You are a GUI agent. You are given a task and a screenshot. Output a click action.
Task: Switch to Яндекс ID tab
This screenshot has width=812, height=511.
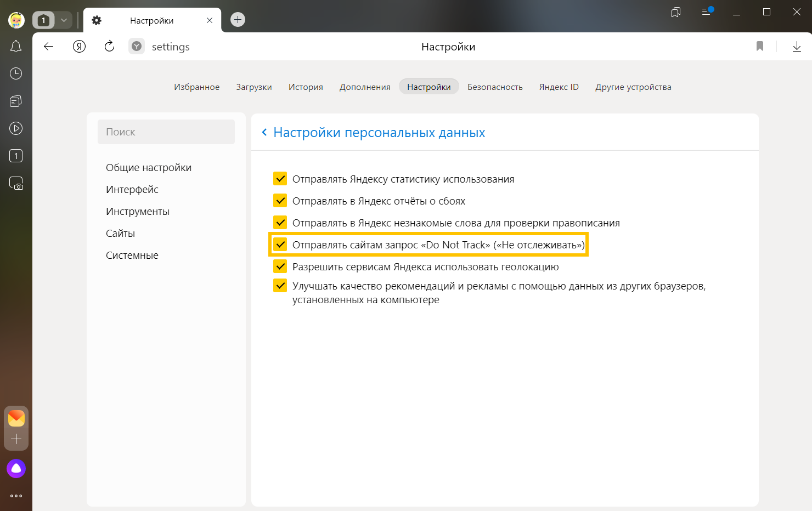click(x=559, y=87)
